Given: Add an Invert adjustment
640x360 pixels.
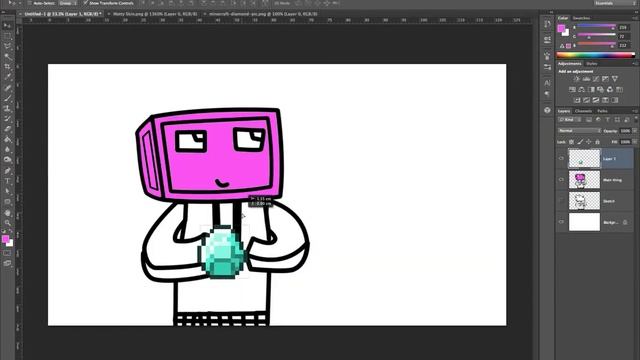Looking at the screenshot, I should pyautogui.click(x=577, y=100).
